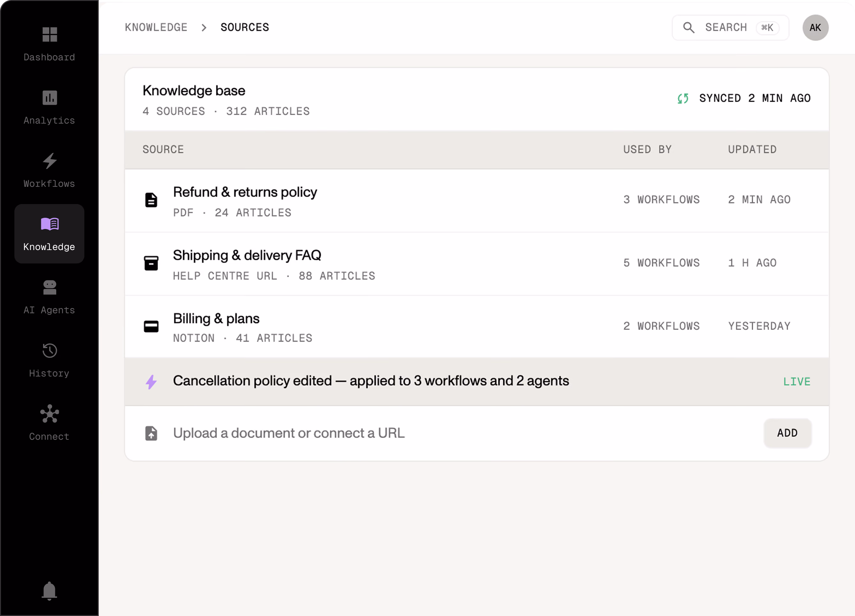Click the NOTION · 41 ARTICLES subtitle
Image resolution: width=855 pixels, height=616 pixels.
(243, 338)
